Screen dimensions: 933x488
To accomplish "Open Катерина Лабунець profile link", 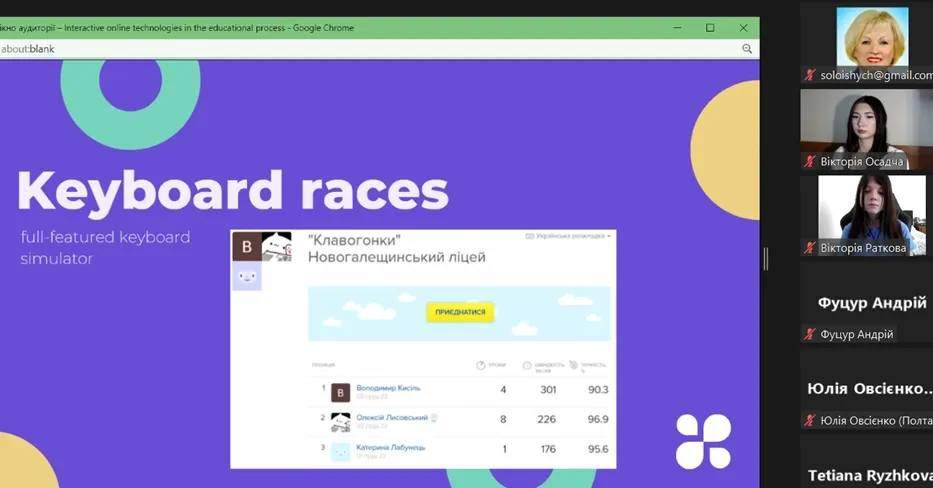I will pos(390,447).
